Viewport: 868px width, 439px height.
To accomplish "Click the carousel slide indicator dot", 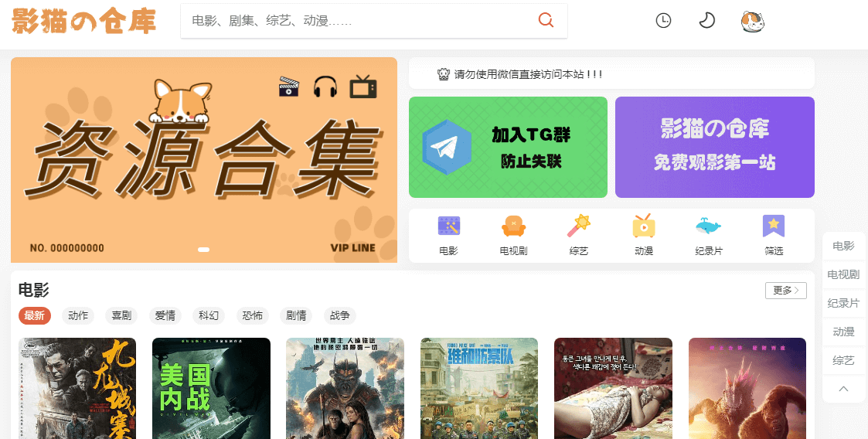I will pyautogui.click(x=204, y=250).
